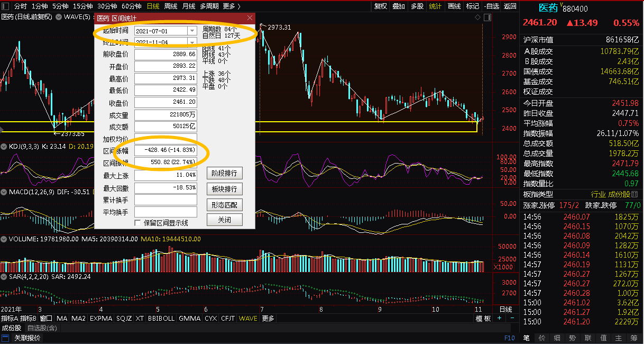Click the 前收盘价 value field
This screenshot has height=344, width=644.
pyautogui.click(x=165, y=55)
